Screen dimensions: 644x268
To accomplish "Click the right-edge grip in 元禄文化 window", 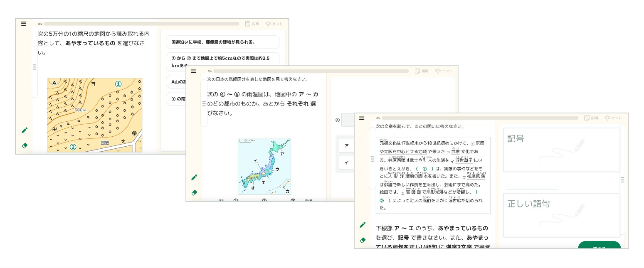I will pos(622,180).
